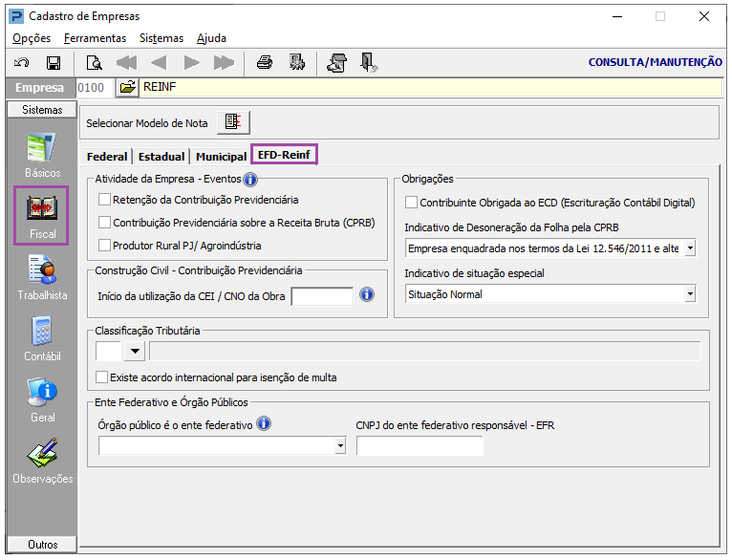Expand Órgão público é o ente federativo dropdown
Image resolution: width=732 pixels, height=560 pixels.
pos(340,445)
